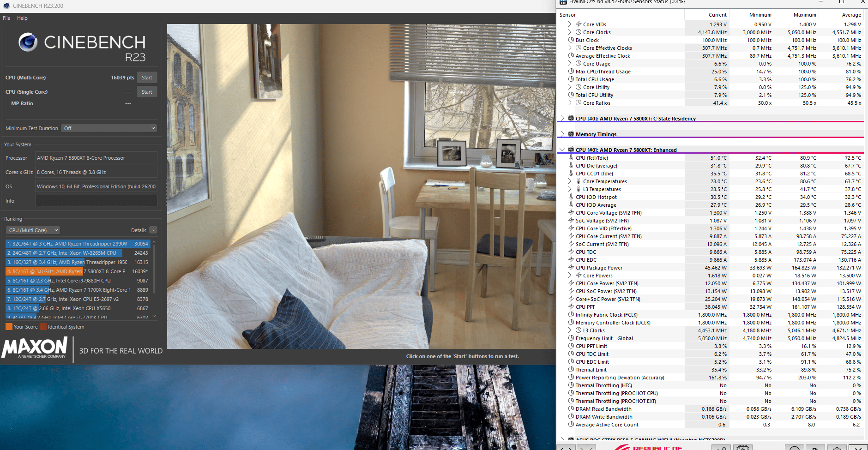Expand the Memory Timings section

pos(562,134)
